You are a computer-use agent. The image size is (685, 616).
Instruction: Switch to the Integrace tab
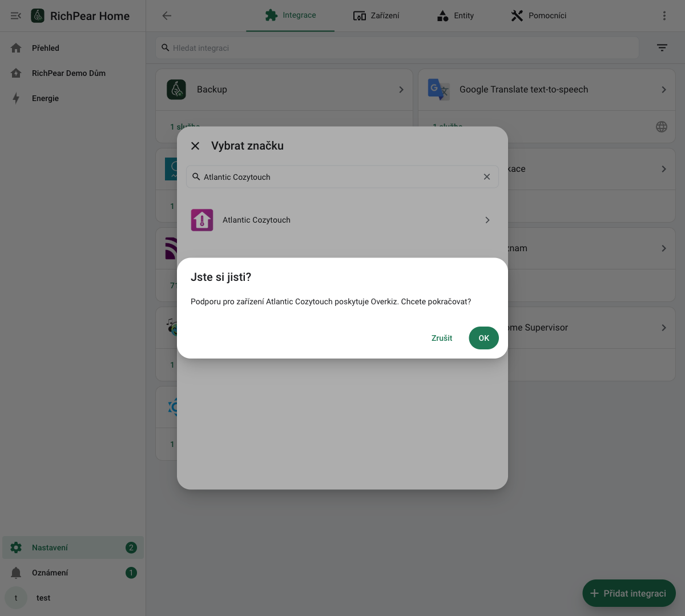coord(290,15)
